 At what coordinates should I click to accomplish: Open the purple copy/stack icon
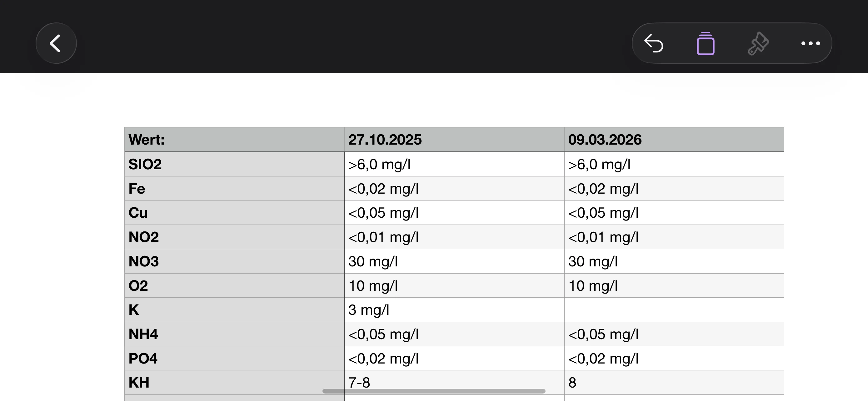tap(705, 43)
